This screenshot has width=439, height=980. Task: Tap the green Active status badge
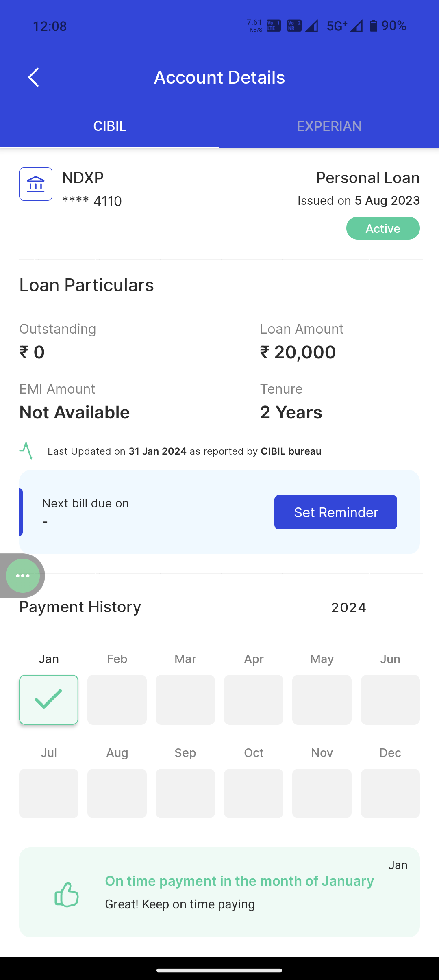coord(383,228)
